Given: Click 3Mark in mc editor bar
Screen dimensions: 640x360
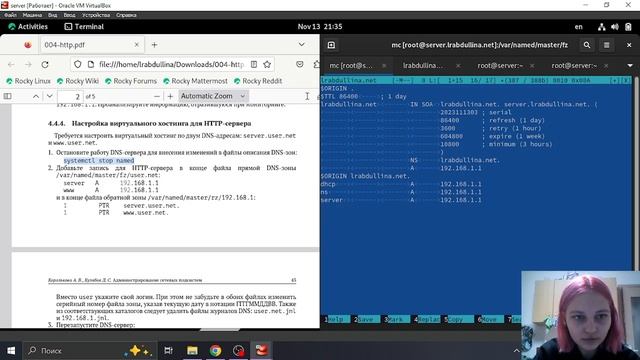Looking at the screenshot, I should pos(396,319).
